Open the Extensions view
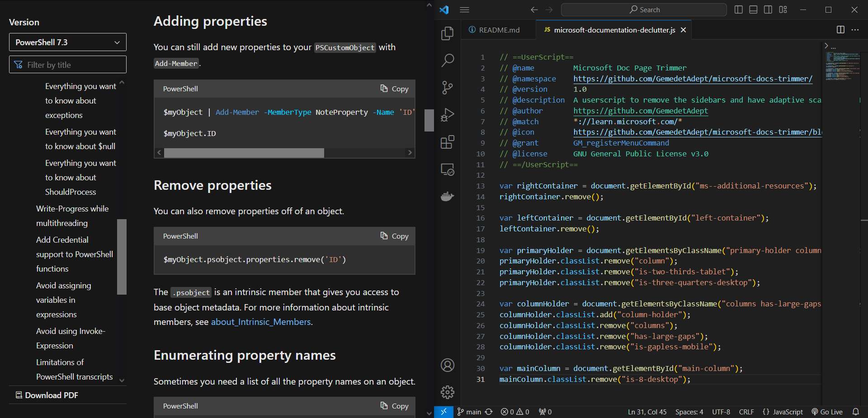 (447, 142)
